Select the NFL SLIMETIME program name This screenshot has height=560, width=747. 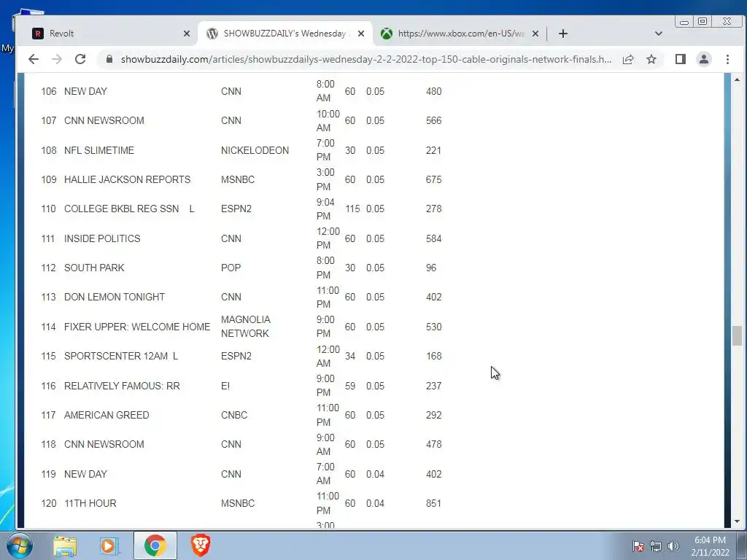point(99,150)
